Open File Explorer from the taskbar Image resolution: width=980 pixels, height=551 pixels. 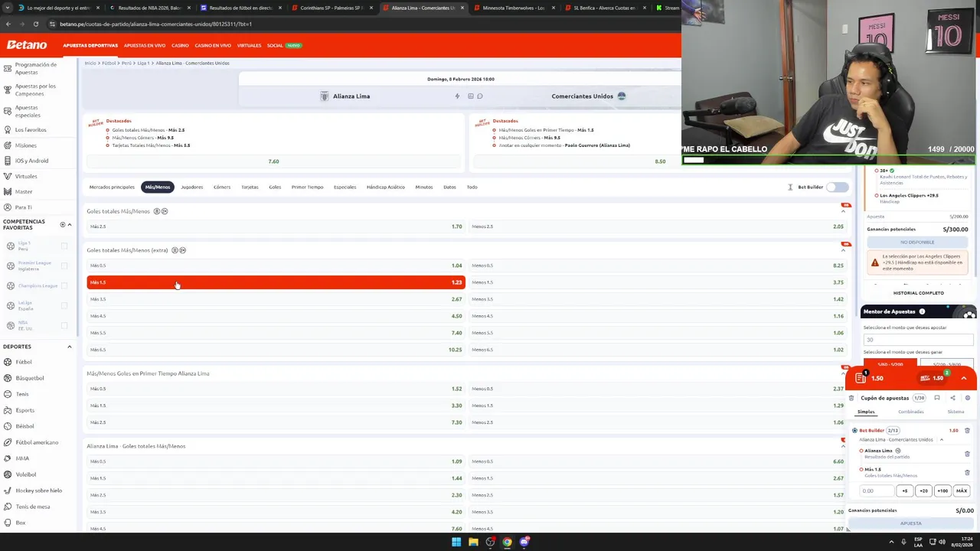pos(473,542)
